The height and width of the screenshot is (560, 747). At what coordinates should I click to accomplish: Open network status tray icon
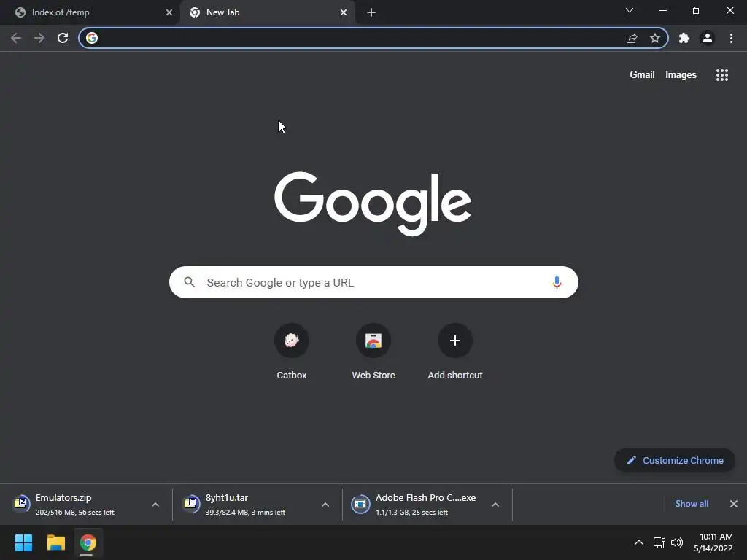659,542
